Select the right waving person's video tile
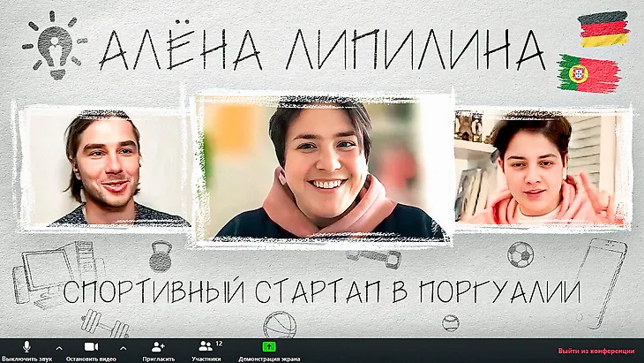 click(x=543, y=168)
